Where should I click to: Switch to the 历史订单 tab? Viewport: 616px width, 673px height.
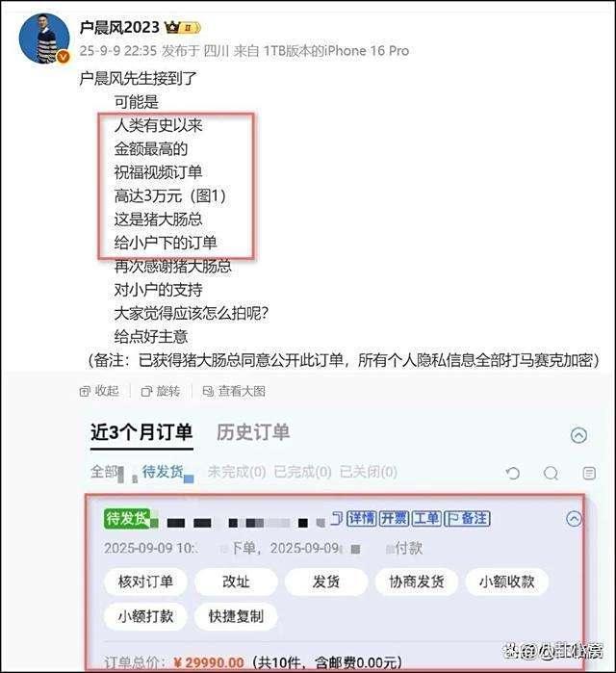click(x=253, y=432)
